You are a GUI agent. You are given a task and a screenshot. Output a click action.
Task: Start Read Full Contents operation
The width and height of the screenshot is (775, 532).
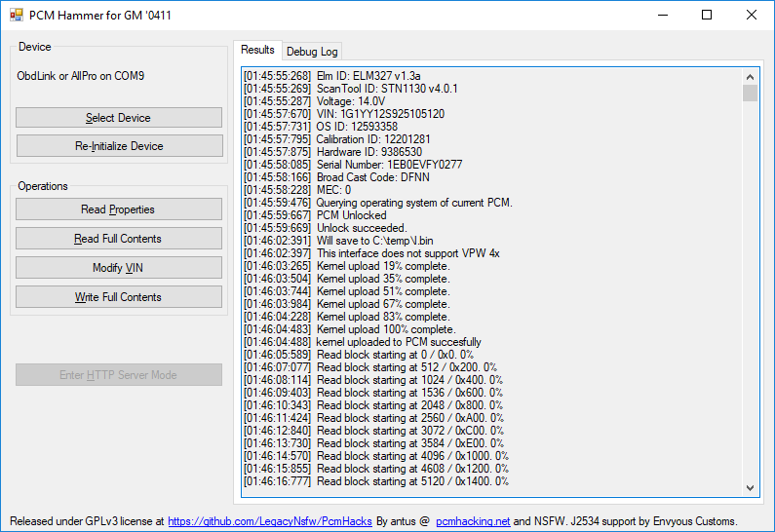[119, 239]
